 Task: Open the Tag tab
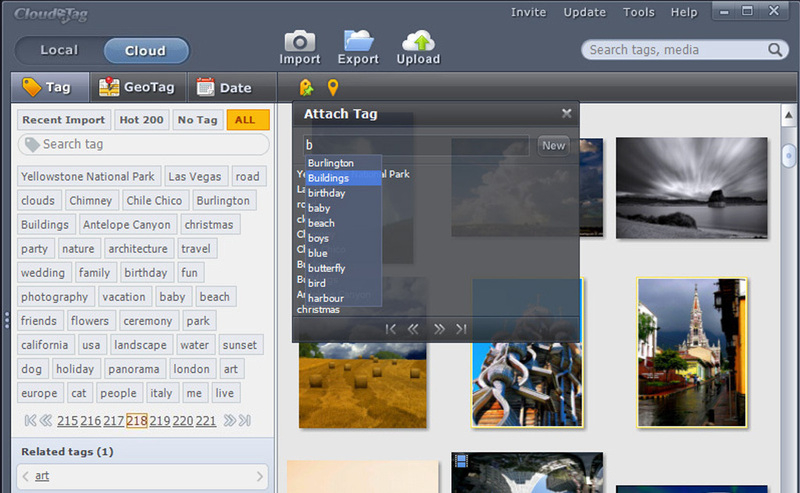[50, 87]
